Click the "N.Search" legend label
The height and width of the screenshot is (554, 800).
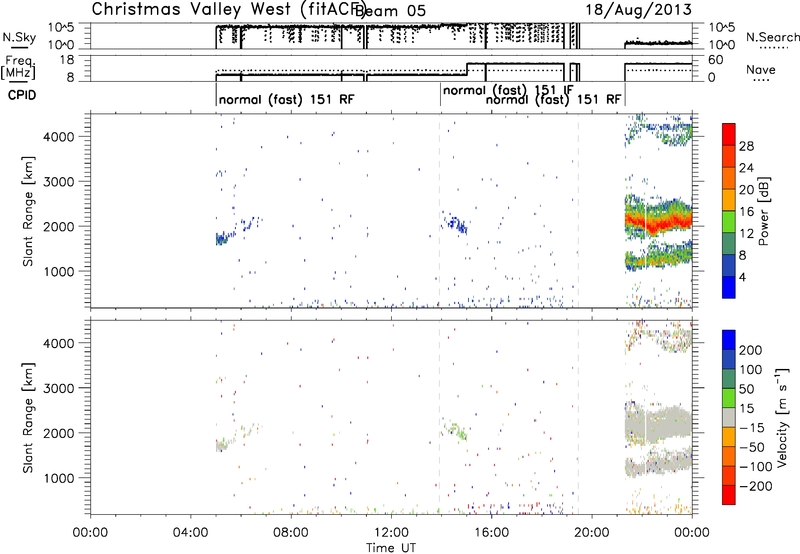click(772, 37)
